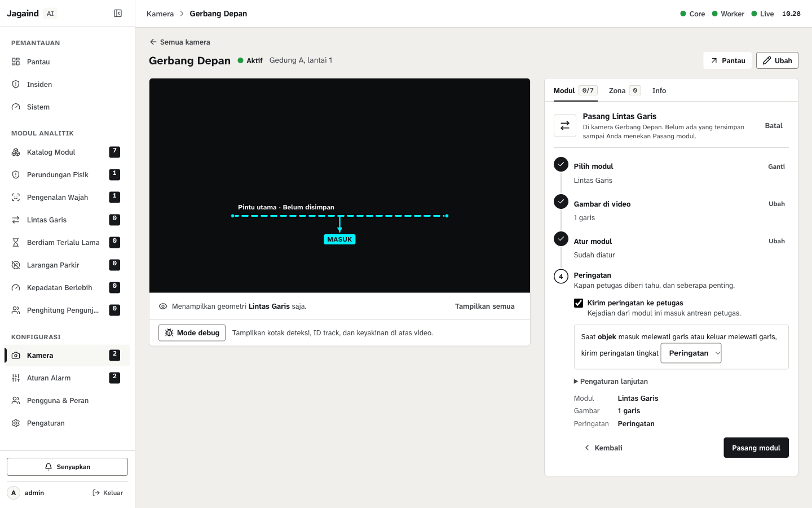Open Larangan Parkir module icon
812x508 pixels.
[16, 265]
